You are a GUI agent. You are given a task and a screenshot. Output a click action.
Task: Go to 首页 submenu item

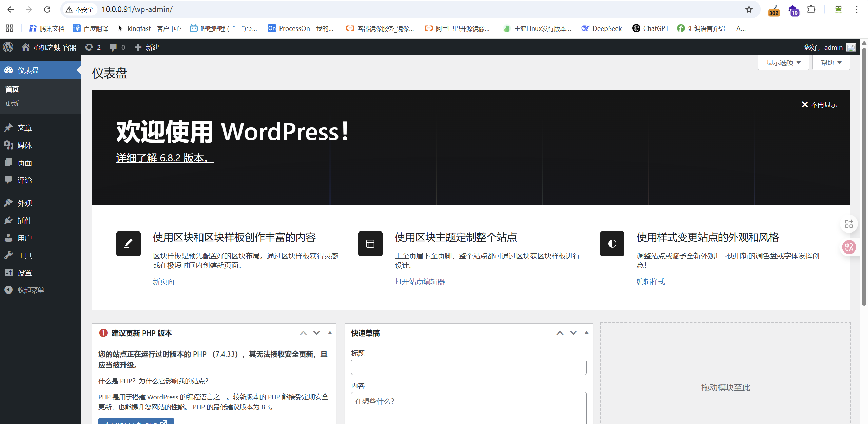(12, 89)
